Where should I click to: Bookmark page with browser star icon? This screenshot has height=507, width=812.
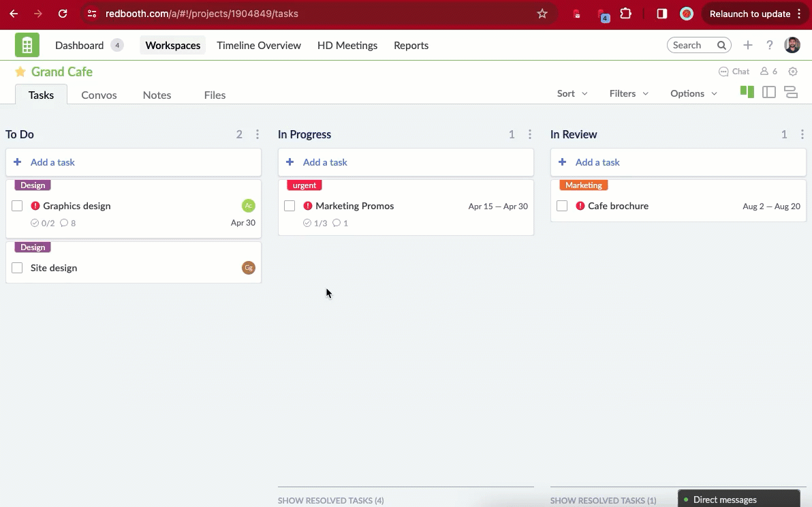[542, 14]
